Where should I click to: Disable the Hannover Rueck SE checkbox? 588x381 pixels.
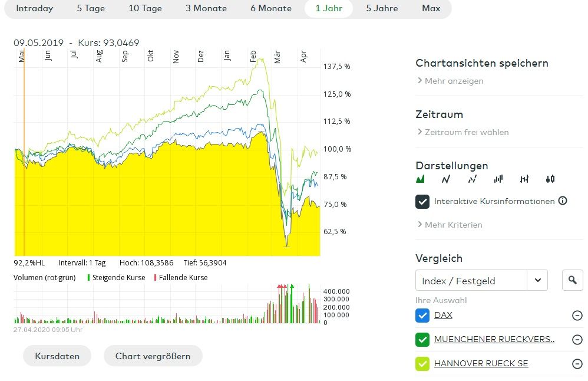(422, 364)
